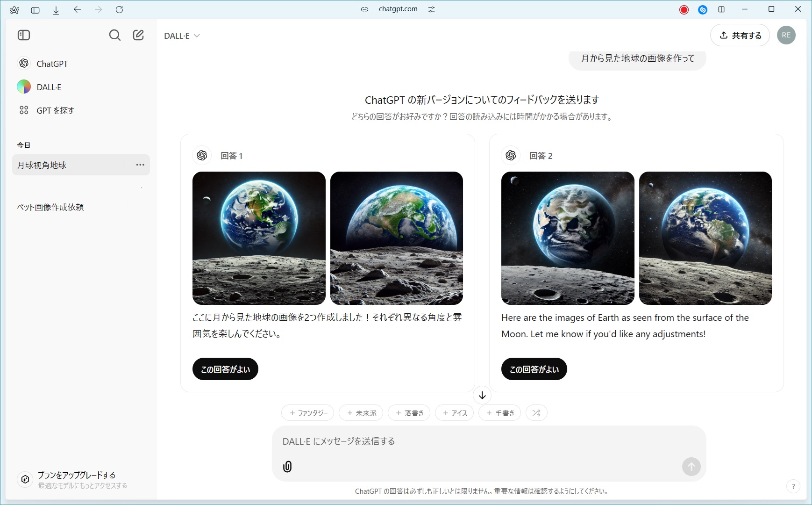Open options menu for 月球视角地球 chat

click(140, 165)
